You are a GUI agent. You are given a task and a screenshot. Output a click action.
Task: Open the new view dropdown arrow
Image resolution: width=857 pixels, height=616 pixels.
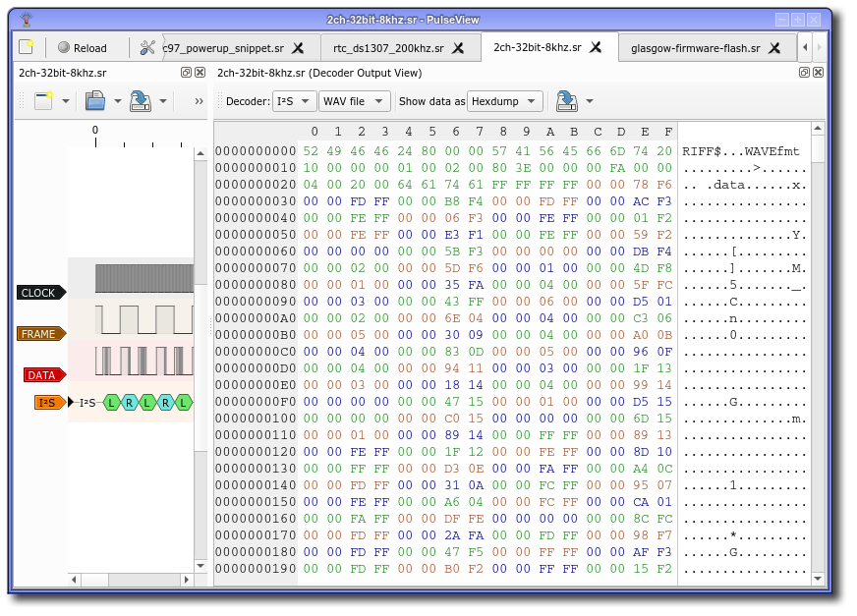[66, 101]
